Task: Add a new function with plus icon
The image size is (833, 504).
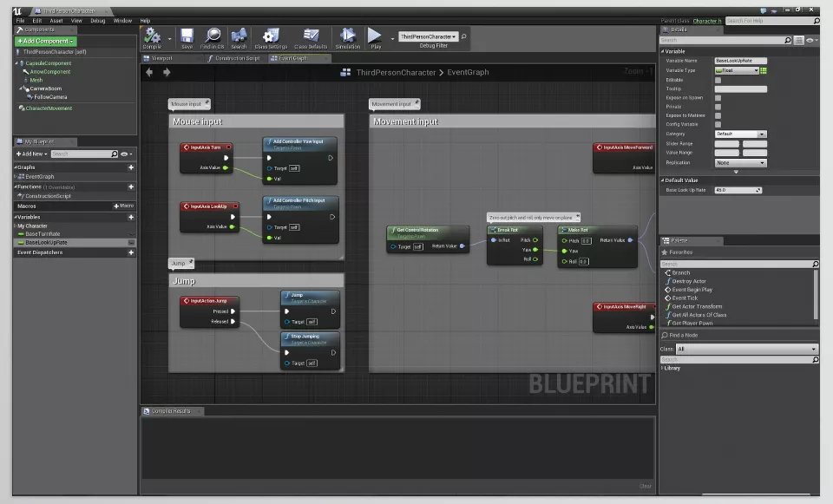Action: point(131,187)
